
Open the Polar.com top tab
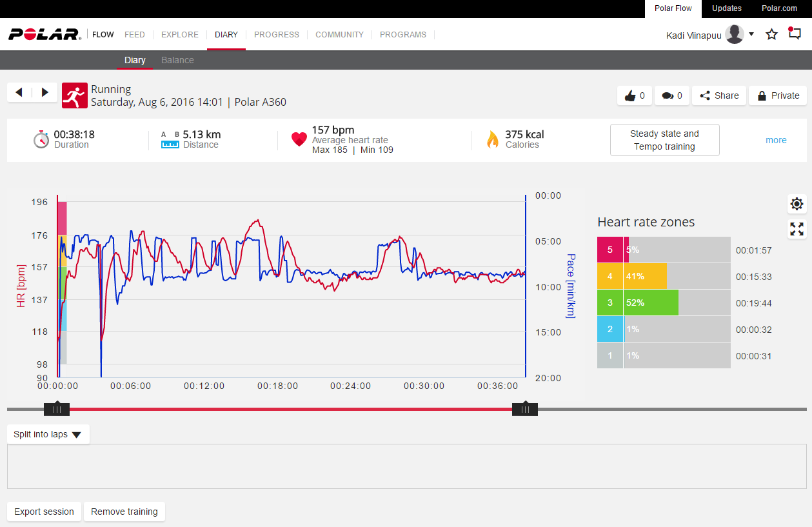pyautogui.click(x=779, y=8)
